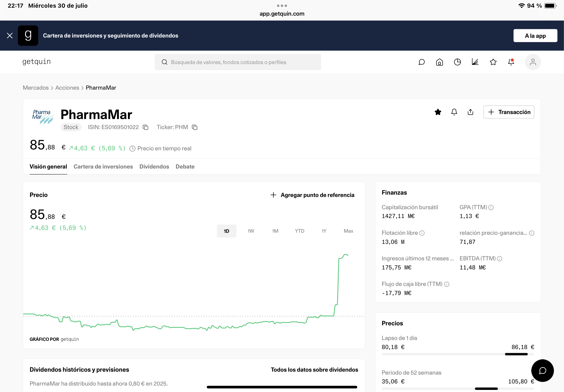Open the floating chat support button

[x=542, y=370]
